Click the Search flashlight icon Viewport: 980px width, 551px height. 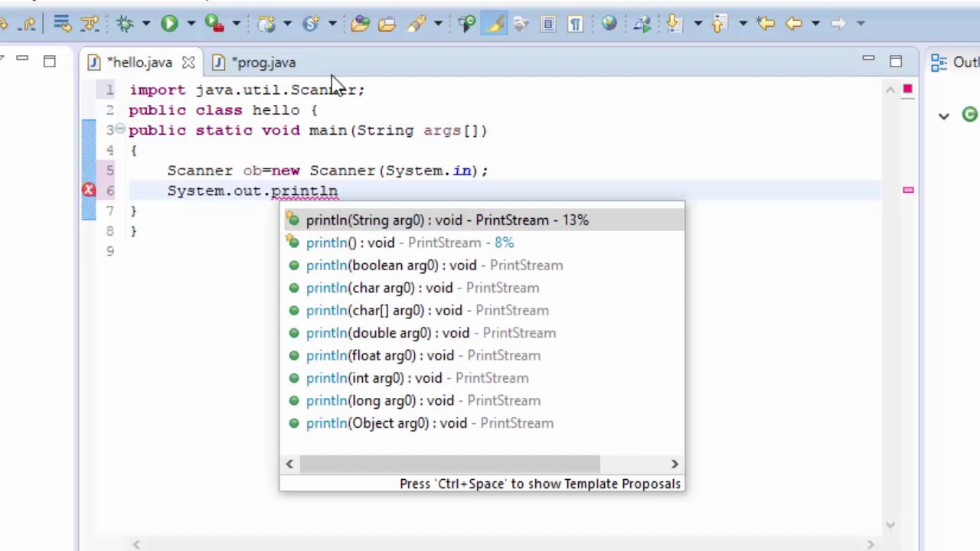(416, 24)
